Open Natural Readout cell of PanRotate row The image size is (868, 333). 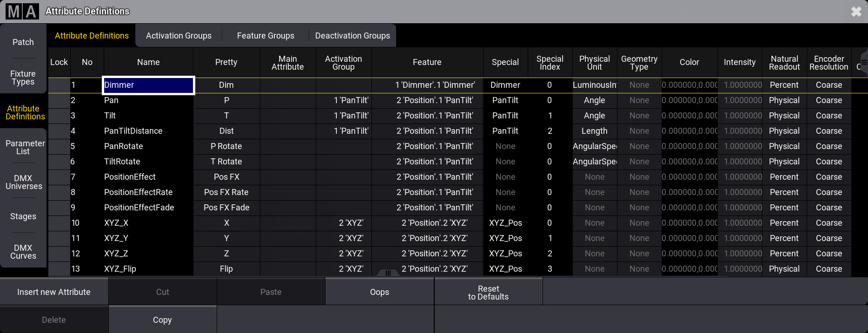(784, 146)
